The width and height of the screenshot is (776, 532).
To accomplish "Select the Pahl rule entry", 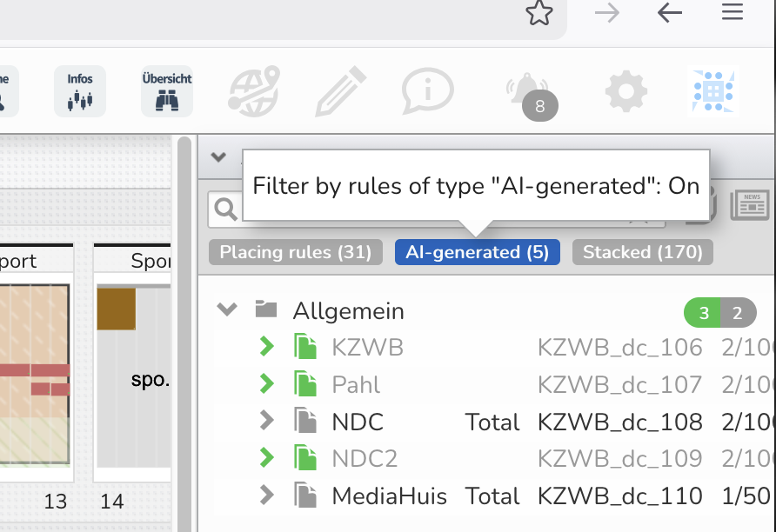I will coord(356,385).
